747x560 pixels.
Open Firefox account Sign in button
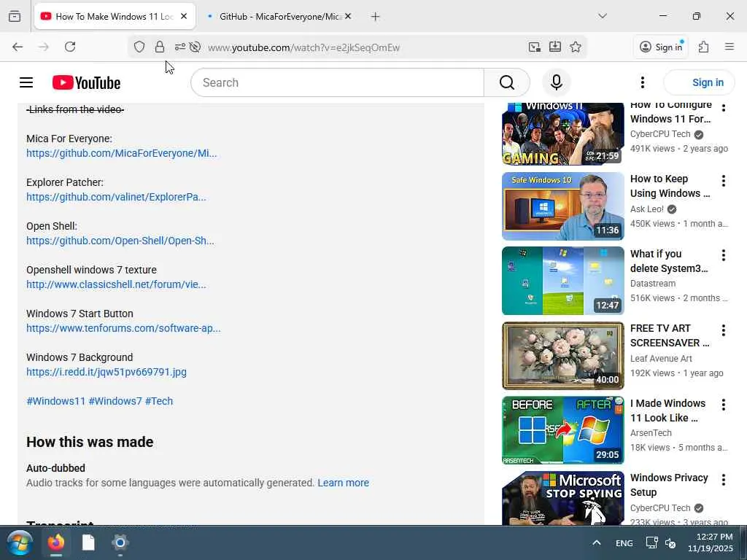coord(661,47)
